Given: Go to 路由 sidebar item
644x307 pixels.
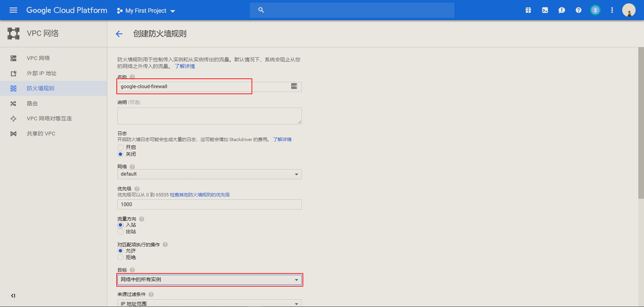Looking at the screenshot, I should click(54, 104).
